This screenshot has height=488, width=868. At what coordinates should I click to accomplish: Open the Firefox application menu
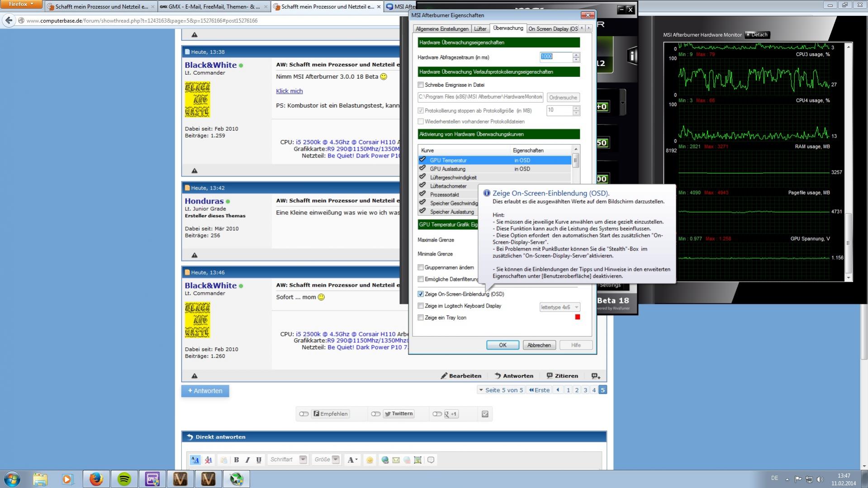[x=21, y=4]
